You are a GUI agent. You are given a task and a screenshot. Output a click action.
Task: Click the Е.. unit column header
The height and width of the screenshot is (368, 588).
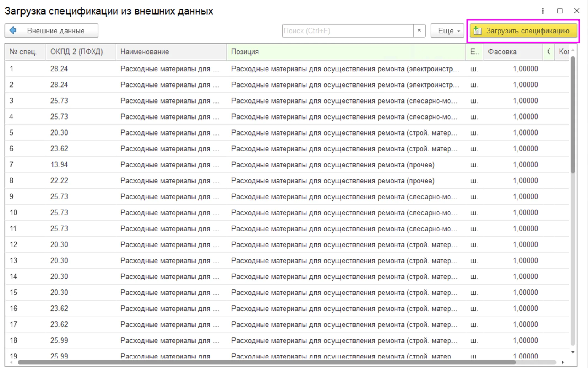coord(474,52)
